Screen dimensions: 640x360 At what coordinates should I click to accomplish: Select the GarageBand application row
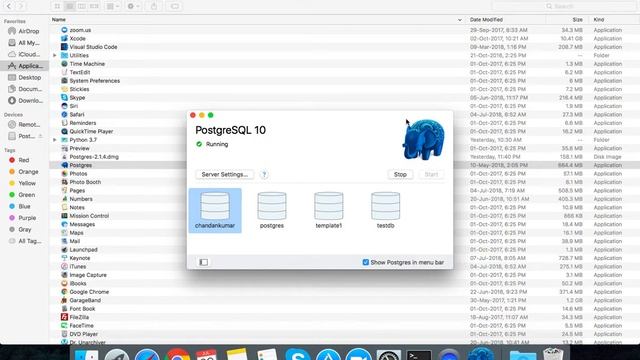pos(344,300)
